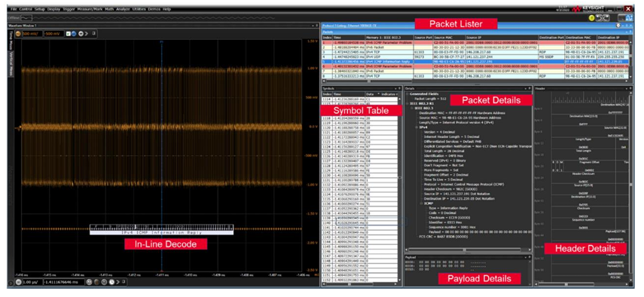The image size is (644, 297).
Task: Edit the -500 mV vertical offset field
Action: 53,33
